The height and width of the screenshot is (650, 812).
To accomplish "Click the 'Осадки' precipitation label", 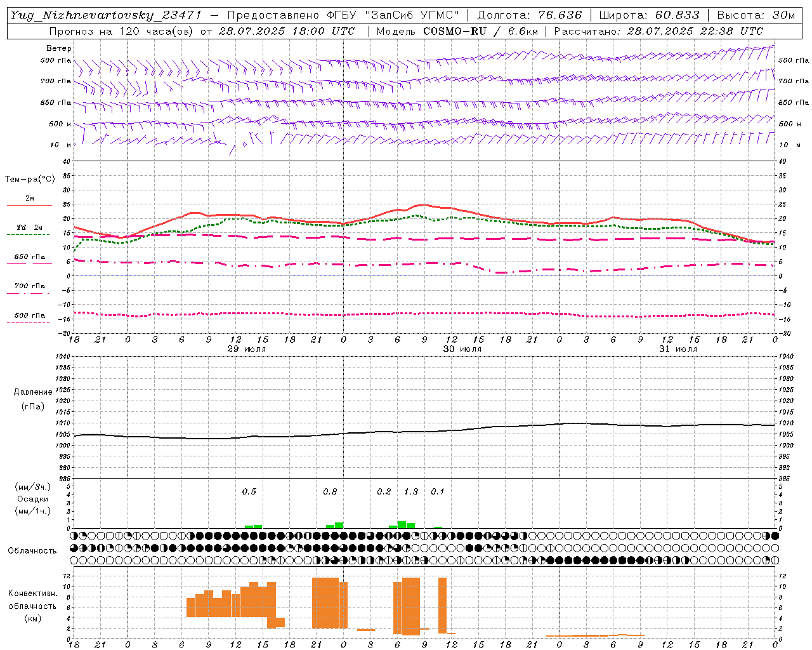I will pyautogui.click(x=33, y=499).
